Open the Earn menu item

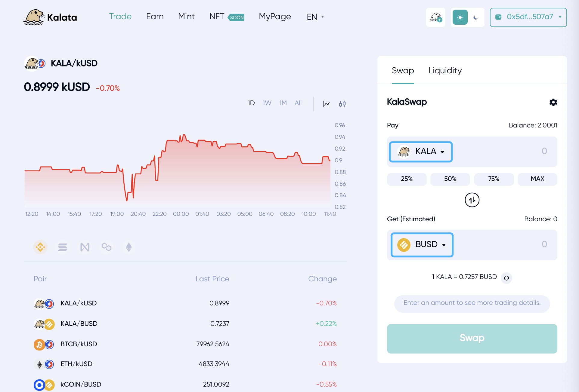pyautogui.click(x=155, y=17)
